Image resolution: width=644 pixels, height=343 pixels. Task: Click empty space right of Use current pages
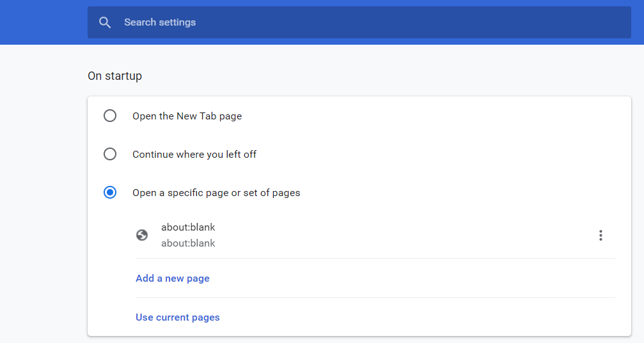(x=416, y=317)
